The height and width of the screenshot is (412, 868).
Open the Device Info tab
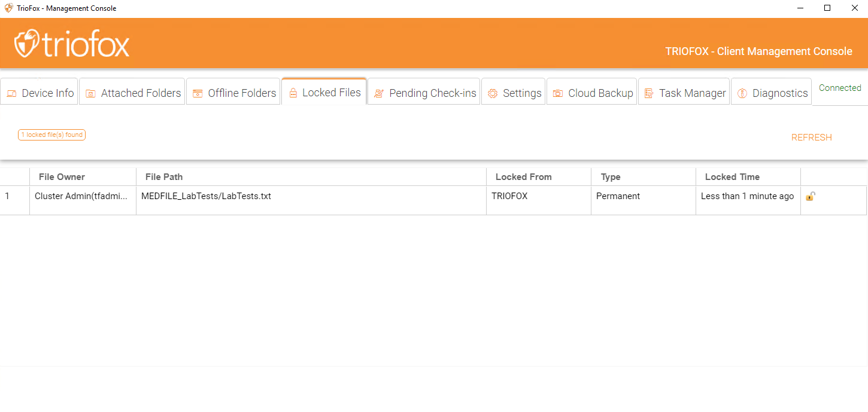(40, 93)
